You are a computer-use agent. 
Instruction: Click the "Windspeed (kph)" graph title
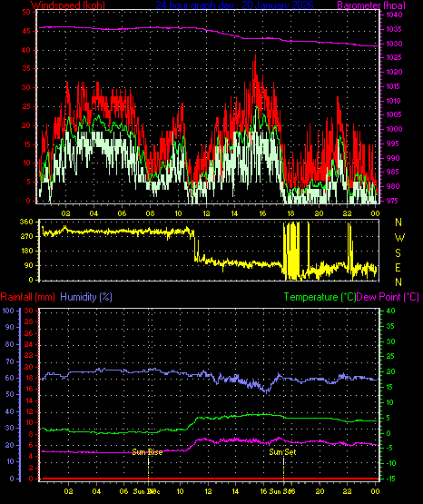68,5
